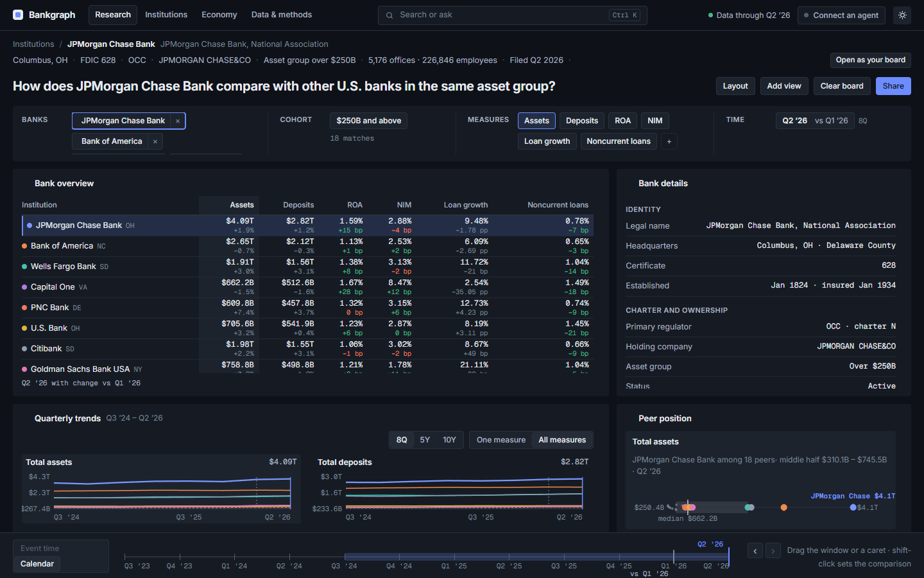This screenshot has height=578, width=924.
Task: Select the Citibank row
Action: (x=307, y=349)
